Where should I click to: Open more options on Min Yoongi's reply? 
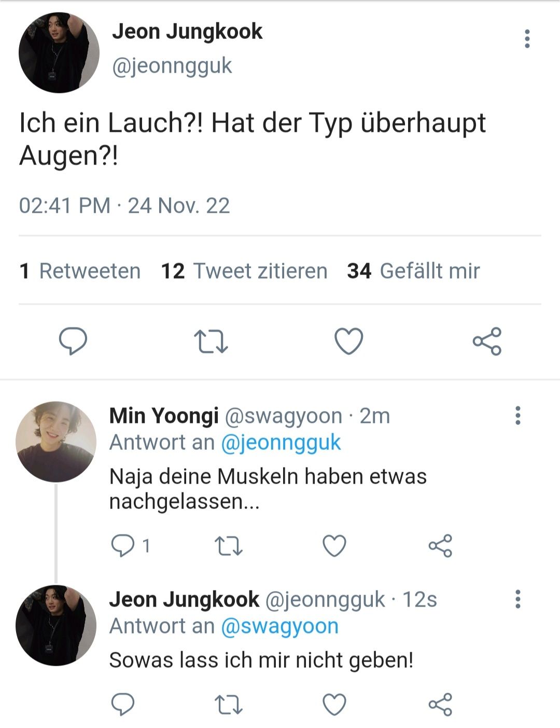click(517, 416)
